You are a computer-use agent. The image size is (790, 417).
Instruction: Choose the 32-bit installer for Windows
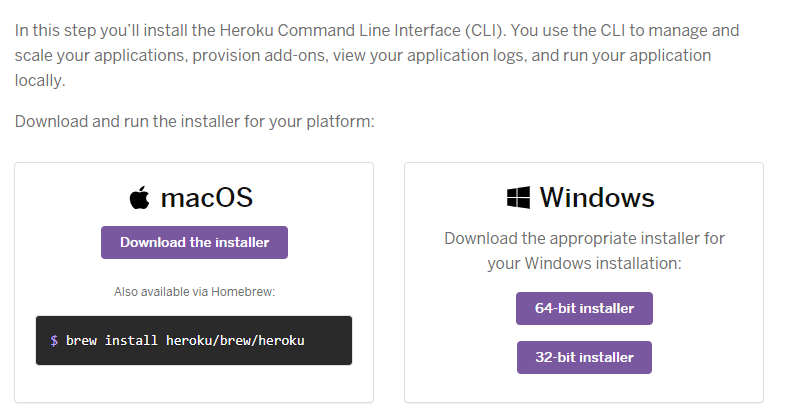pos(584,358)
